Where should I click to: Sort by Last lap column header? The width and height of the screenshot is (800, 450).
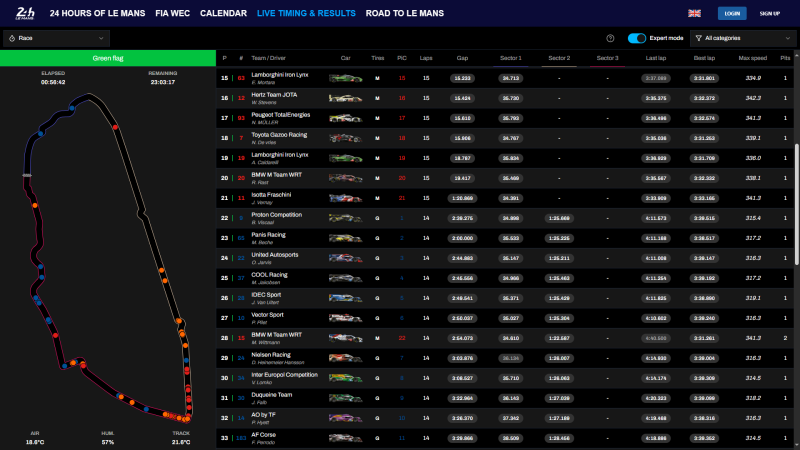(656, 58)
